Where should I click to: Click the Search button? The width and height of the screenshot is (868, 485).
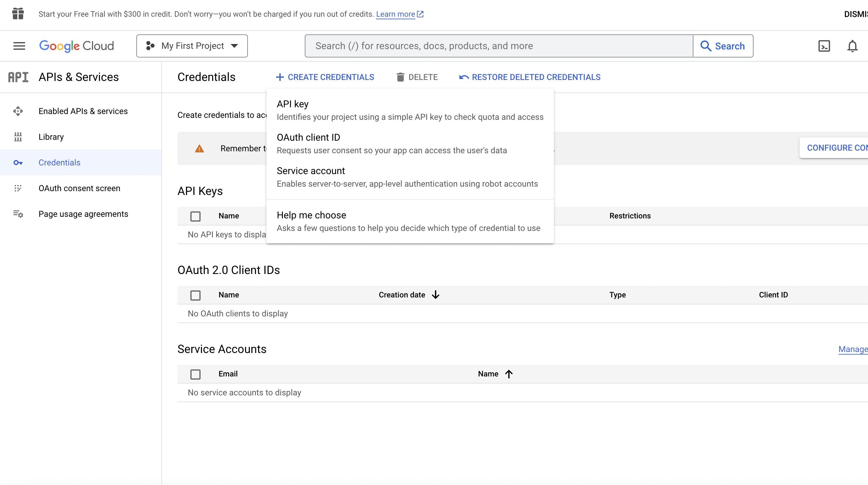tap(723, 46)
